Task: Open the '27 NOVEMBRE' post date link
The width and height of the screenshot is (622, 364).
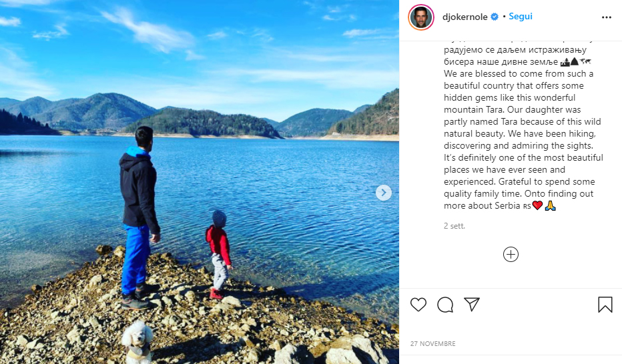Action: click(432, 344)
